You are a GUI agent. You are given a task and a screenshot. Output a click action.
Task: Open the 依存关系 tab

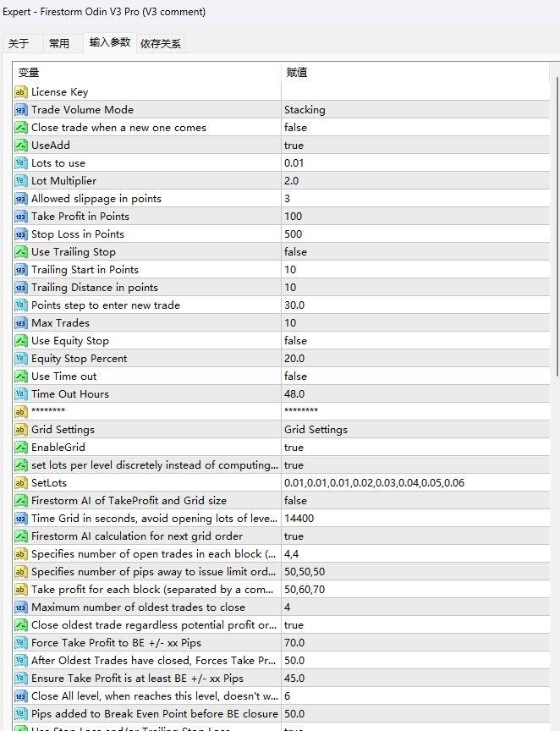[x=161, y=44]
